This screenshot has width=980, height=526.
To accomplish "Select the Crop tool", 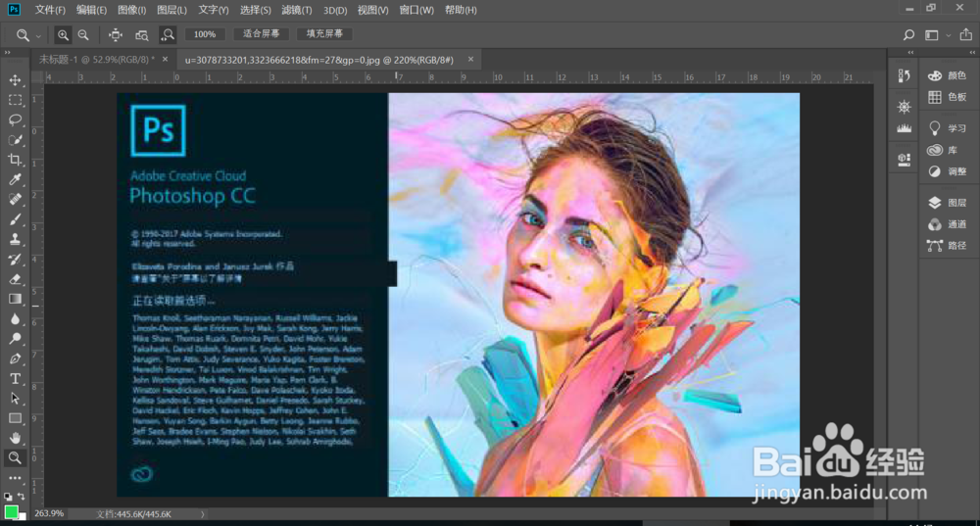I will tap(15, 160).
